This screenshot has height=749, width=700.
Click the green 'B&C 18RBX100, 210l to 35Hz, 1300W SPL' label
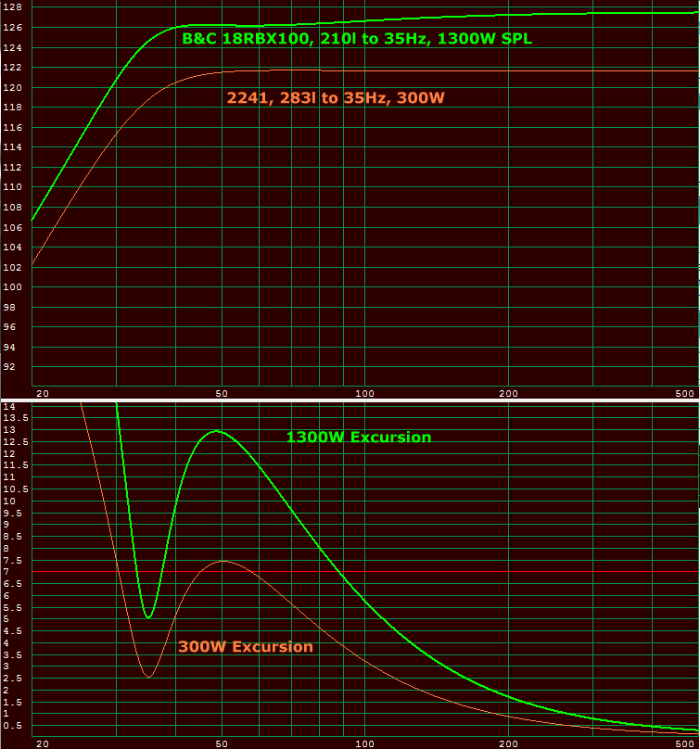[x=357, y=39]
